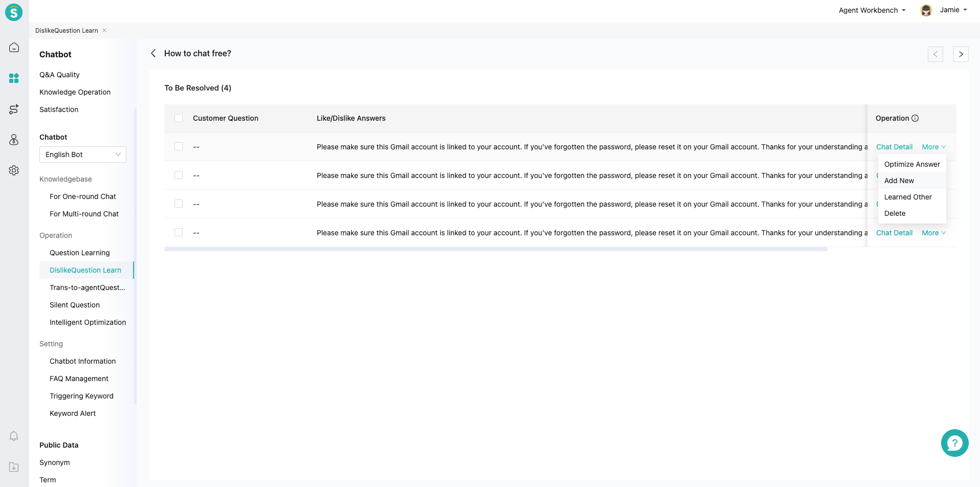Select the green dashboard modules icon
The height and width of the screenshot is (487, 980).
point(14,78)
